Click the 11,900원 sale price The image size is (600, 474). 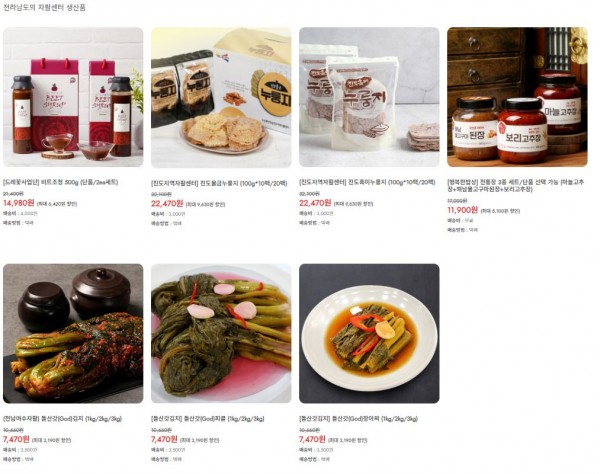tap(463, 210)
